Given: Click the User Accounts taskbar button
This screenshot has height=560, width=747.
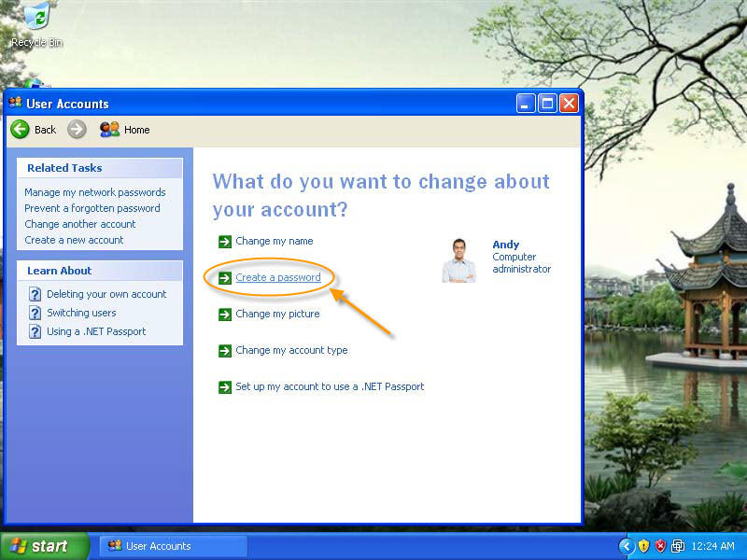Looking at the screenshot, I should (174, 546).
